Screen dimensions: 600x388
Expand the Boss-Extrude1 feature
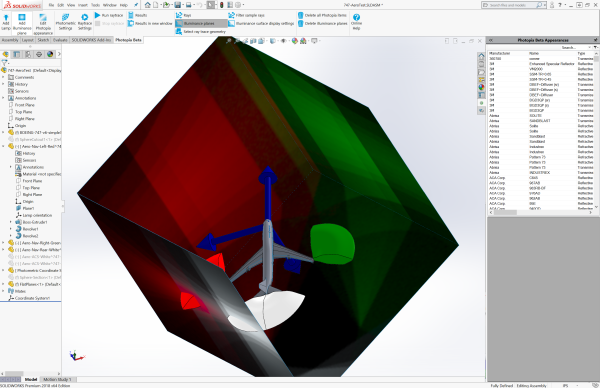[x=10, y=222]
